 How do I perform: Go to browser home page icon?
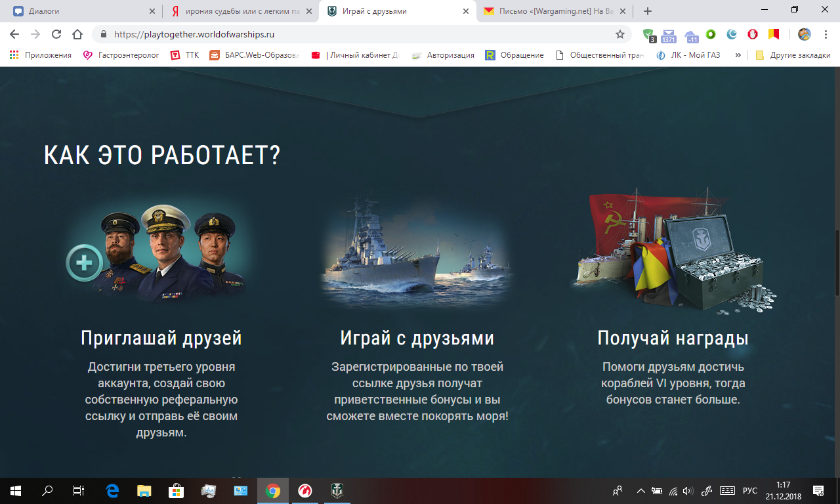[x=77, y=34]
